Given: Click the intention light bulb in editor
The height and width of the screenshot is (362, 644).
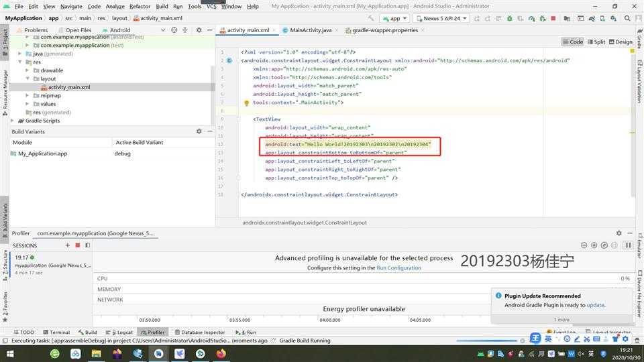Looking at the screenshot, I should (x=246, y=103).
